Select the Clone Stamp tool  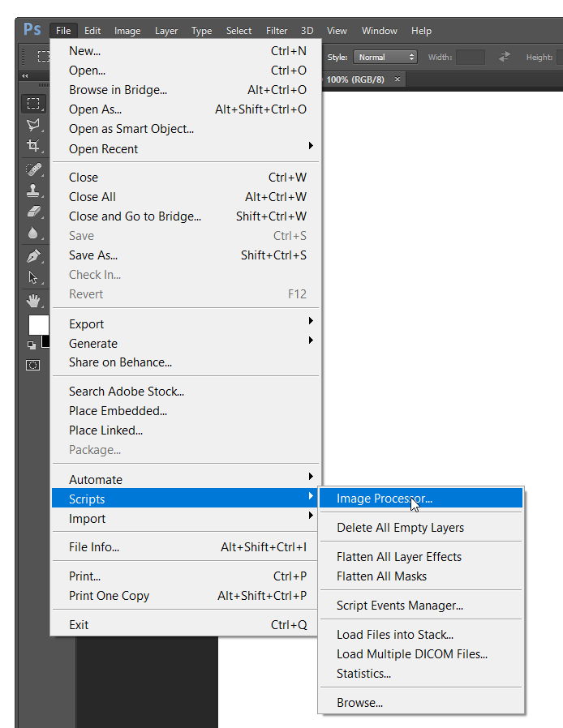33,191
